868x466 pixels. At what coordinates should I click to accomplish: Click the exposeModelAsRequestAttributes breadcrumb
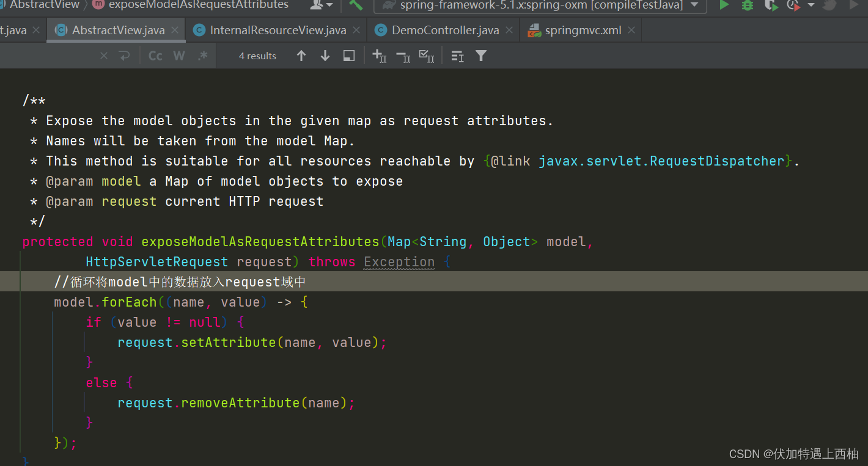pyautogui.click(x=199, y=5)
